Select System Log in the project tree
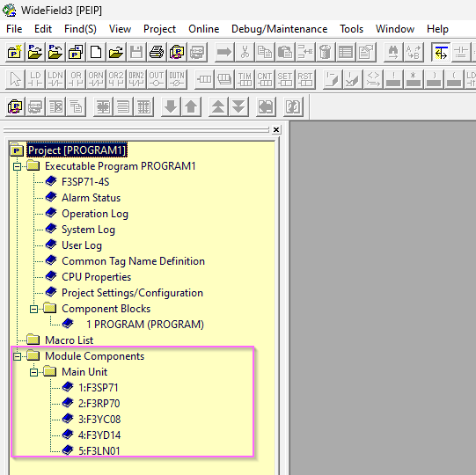 [x=88, y=230]
